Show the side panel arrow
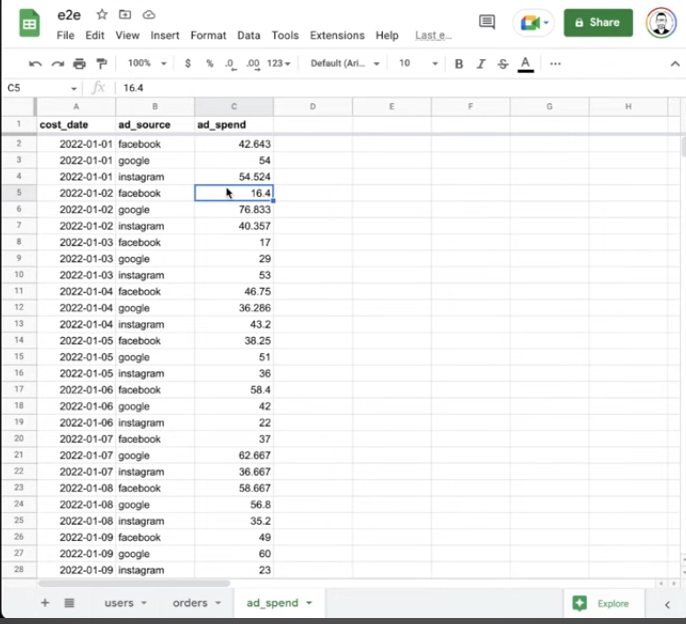 point(667,604)
